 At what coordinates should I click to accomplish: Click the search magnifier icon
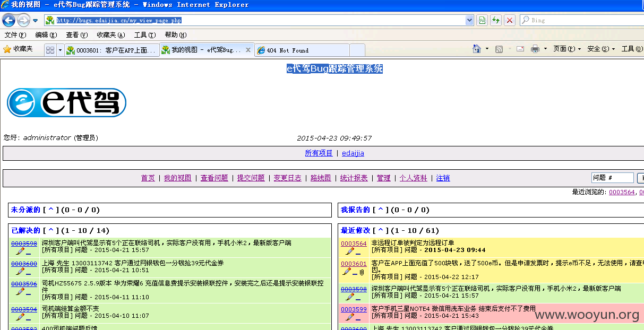click(x=525, y=20)
